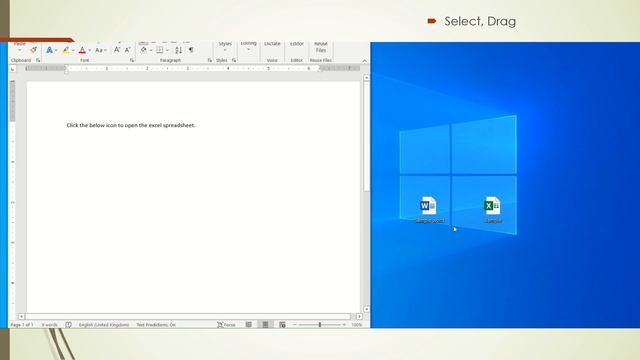Switch to Focus mode

point(226,325)
